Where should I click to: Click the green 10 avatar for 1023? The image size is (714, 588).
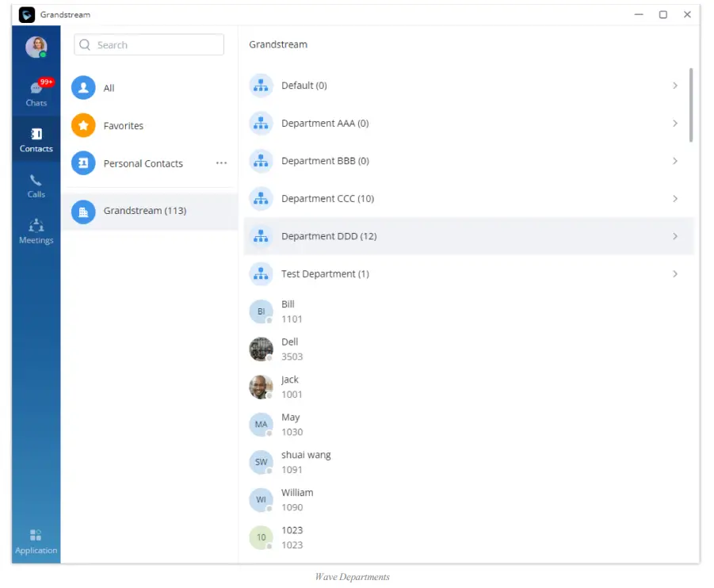[261, 537]
